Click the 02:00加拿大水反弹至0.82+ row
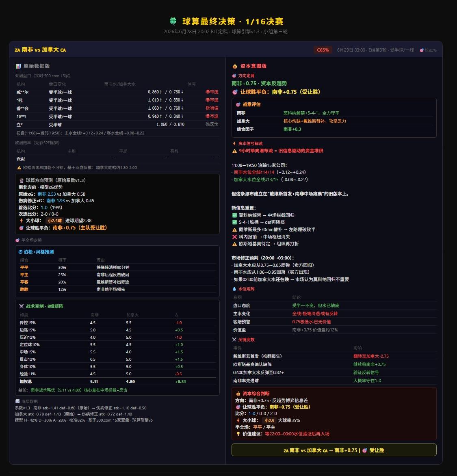 (x=334, y=372)
